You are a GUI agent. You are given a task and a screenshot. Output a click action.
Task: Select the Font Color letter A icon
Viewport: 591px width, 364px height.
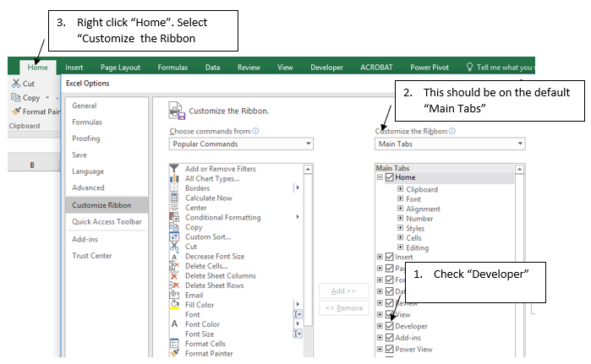coord(174,323)
